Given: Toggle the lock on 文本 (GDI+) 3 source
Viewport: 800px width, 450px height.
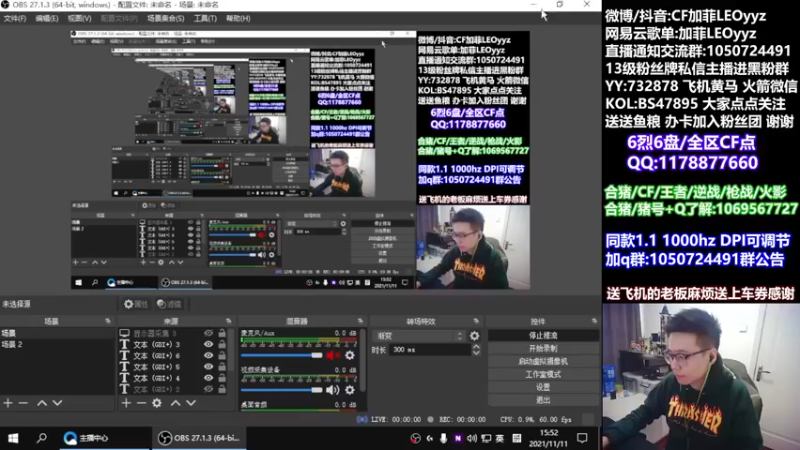Looking at the screenshot, I should (222, 344).
